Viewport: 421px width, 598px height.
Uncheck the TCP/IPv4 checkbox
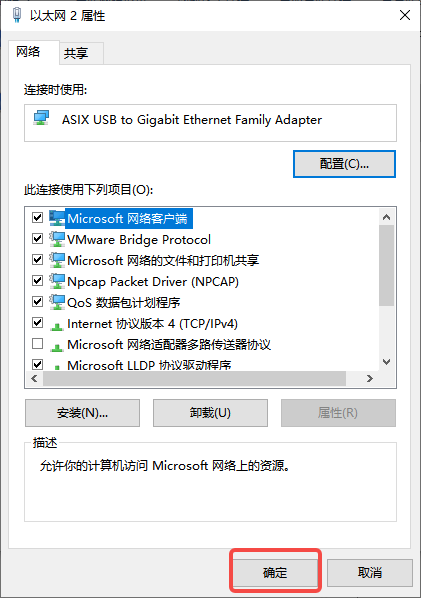[x=37, y=323]
